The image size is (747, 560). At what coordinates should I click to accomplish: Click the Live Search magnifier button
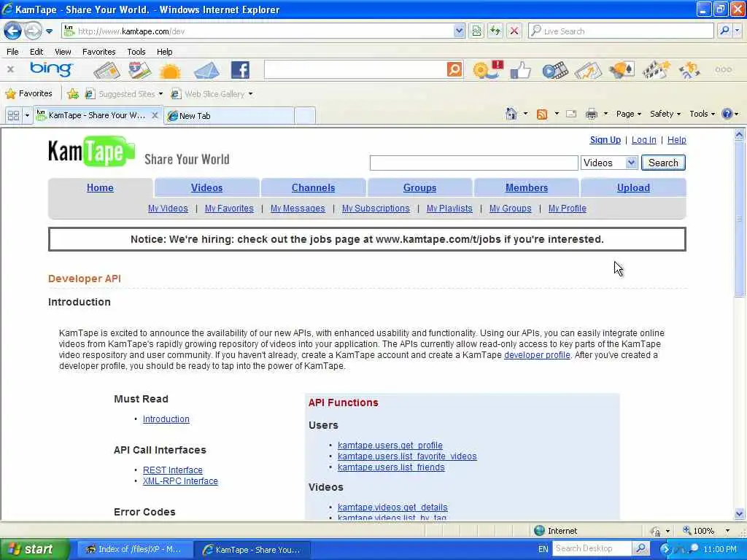[x=724, y=31]
